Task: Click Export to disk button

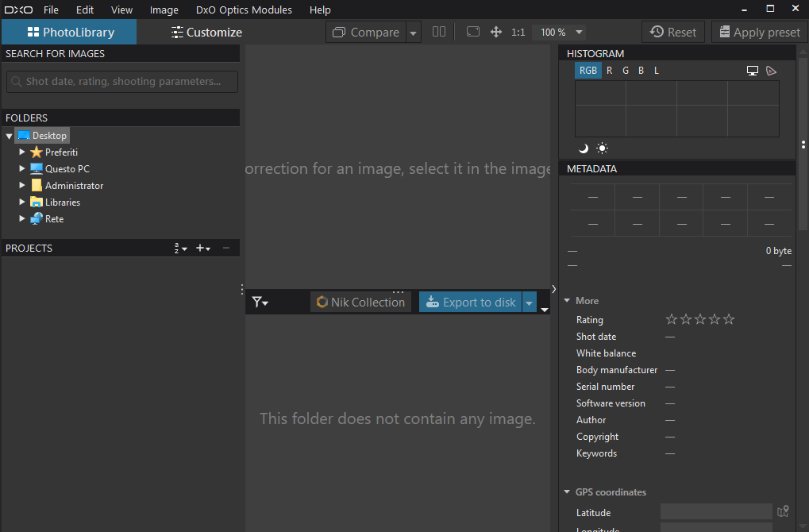Action: (471, 302)
